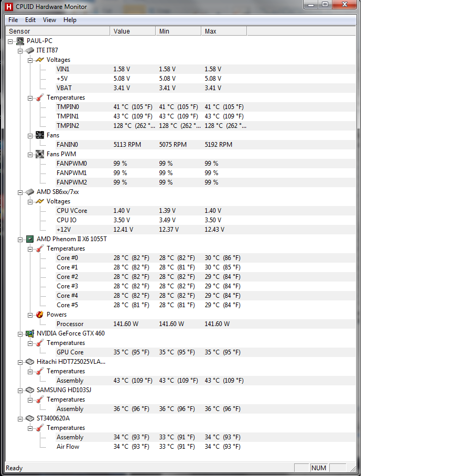Click the Temperatures icon under NVIDIA GeForce
Image resolution: width=453 pixels, height=476 pixels.
coord(40,343)
